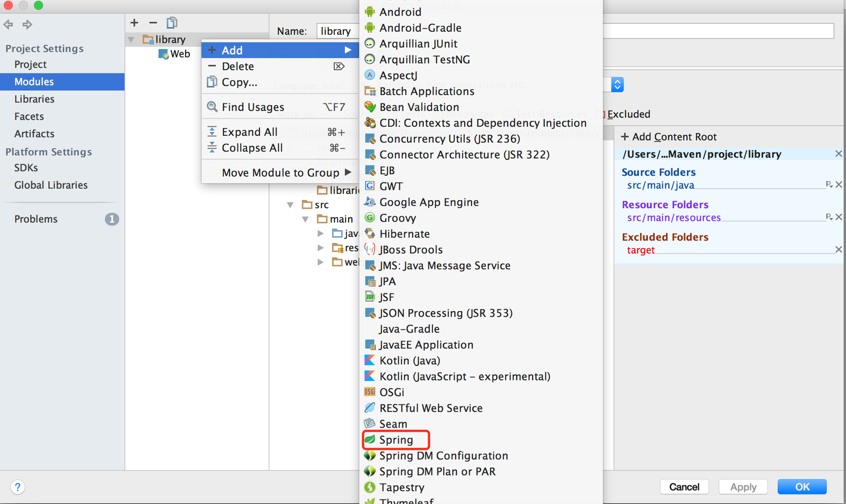Open the Libraries settings page

pos(34,99)
